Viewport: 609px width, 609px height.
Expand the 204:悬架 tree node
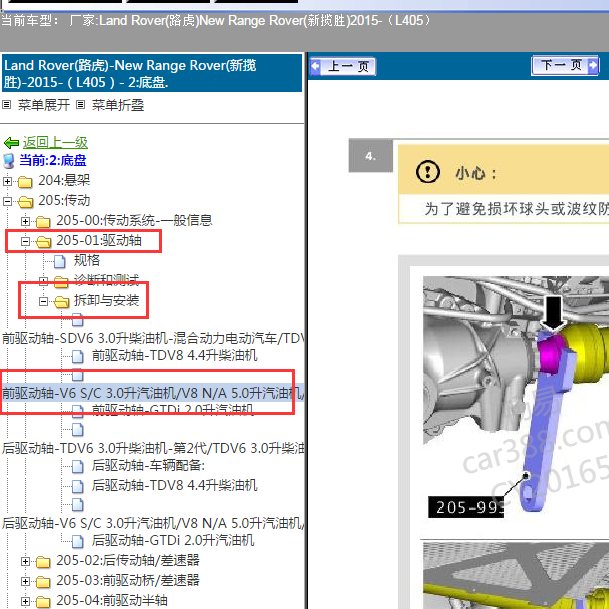pyautogui.click(x=7, y=181)
